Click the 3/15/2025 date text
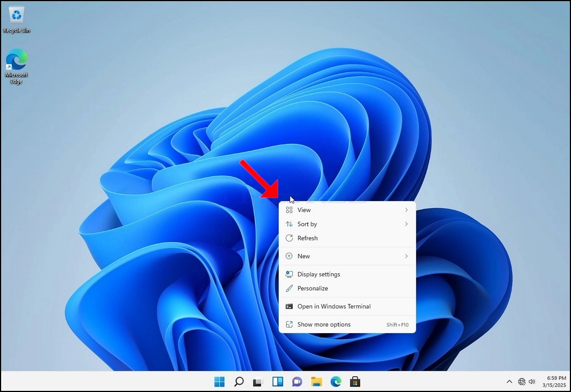 tap(554, 385)
